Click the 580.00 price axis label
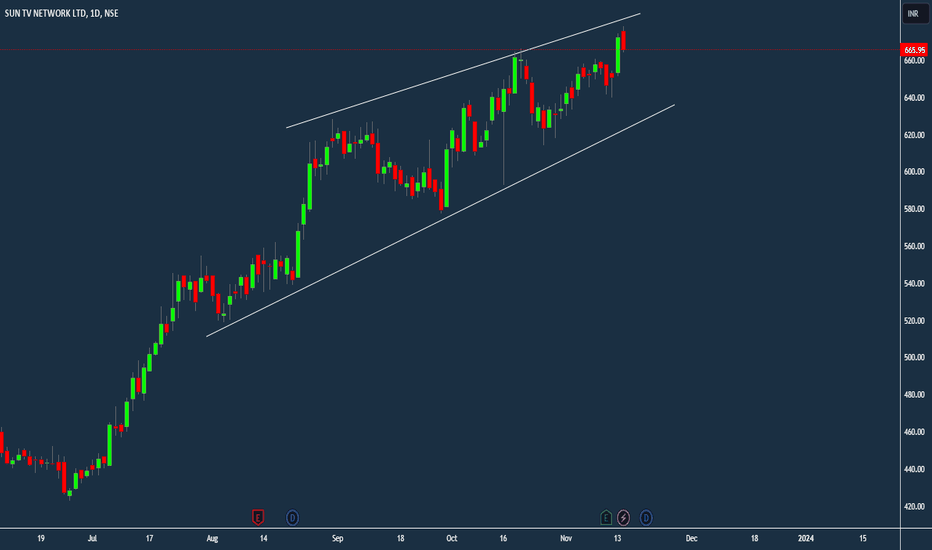 click(x=914, y=209)
